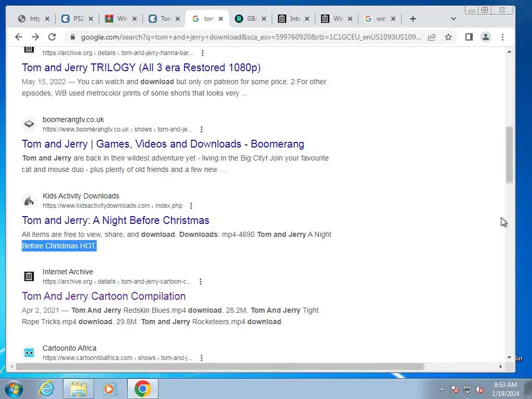Bookmark this page with the star icon
The height and width of the screenshot is (399, 532).
pos(448,37)
